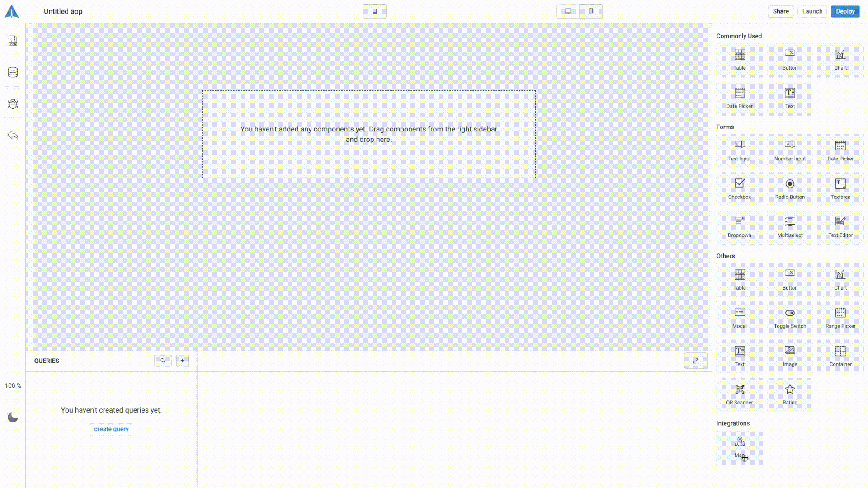Select the Dropdown component in Forms

click(740, 227)
